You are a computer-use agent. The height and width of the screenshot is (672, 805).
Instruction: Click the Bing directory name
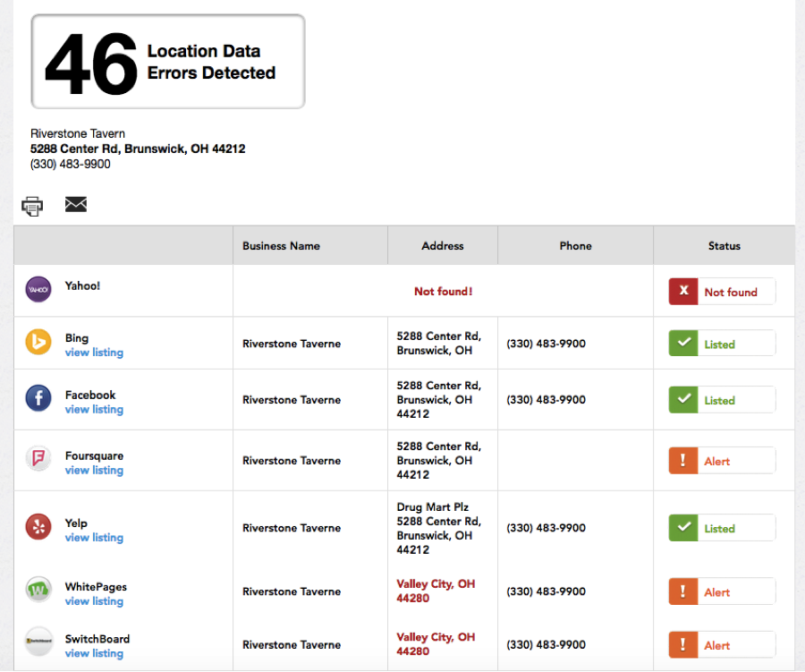(x=77, y=338)
